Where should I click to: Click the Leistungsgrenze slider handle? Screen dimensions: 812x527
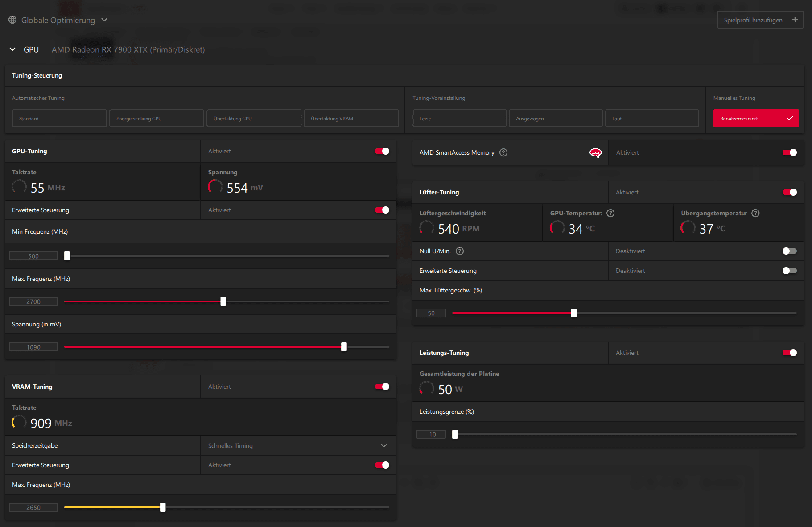455,434
